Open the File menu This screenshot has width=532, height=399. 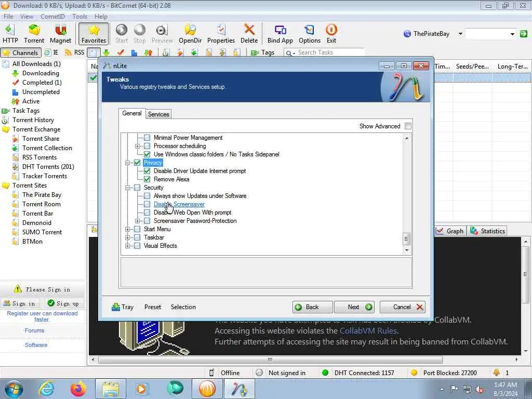coord(8,16)
